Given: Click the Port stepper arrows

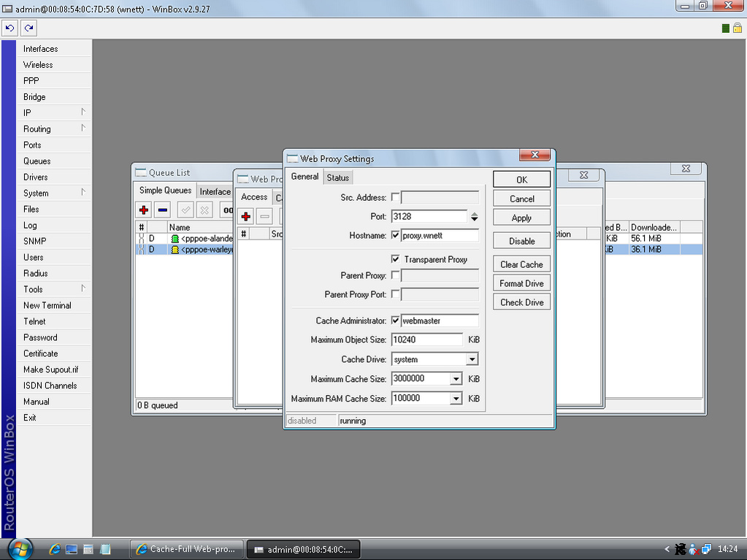Looking at the screenshot, I should [474, 217].
